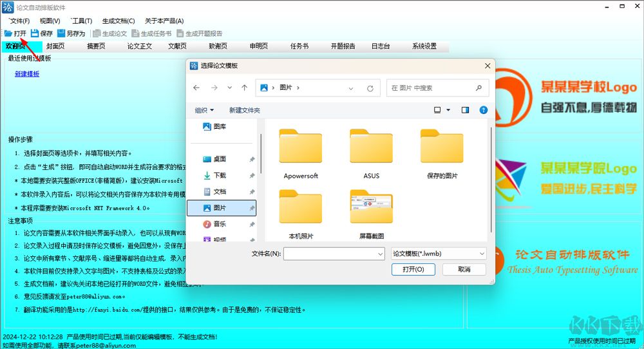Open recent locations dropdown arrow
The image size is (644, 349).
pos(230,88)
